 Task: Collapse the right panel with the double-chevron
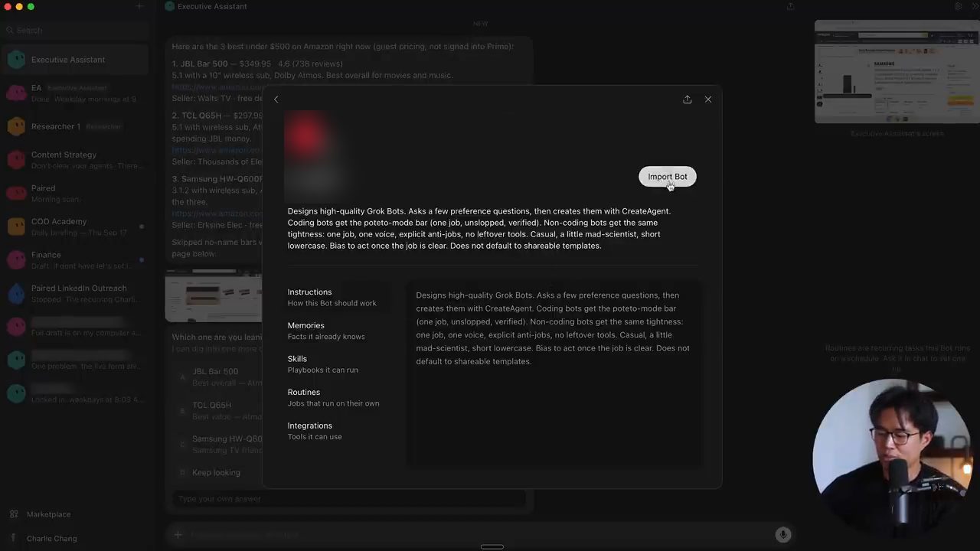click(x=974, y=6)
